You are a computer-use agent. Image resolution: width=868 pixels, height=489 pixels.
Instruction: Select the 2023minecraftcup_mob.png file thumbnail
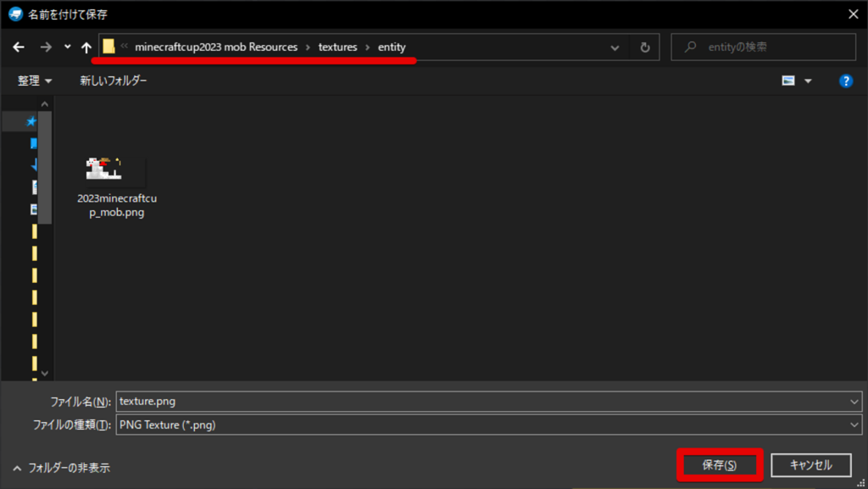coord(110,170)
